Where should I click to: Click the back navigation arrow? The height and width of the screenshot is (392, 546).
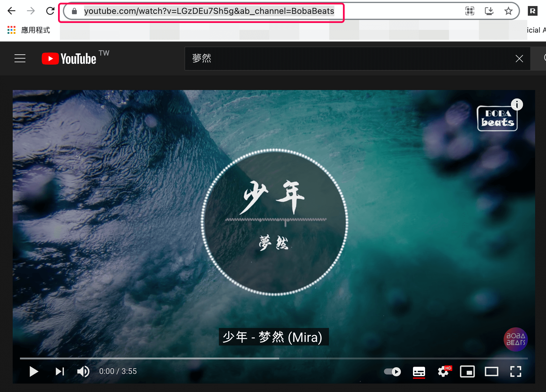11,11
